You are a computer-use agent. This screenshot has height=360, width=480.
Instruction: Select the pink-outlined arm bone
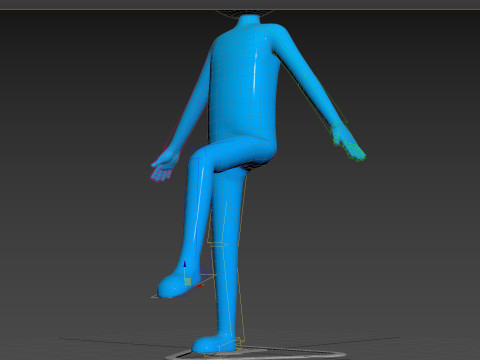192,104
